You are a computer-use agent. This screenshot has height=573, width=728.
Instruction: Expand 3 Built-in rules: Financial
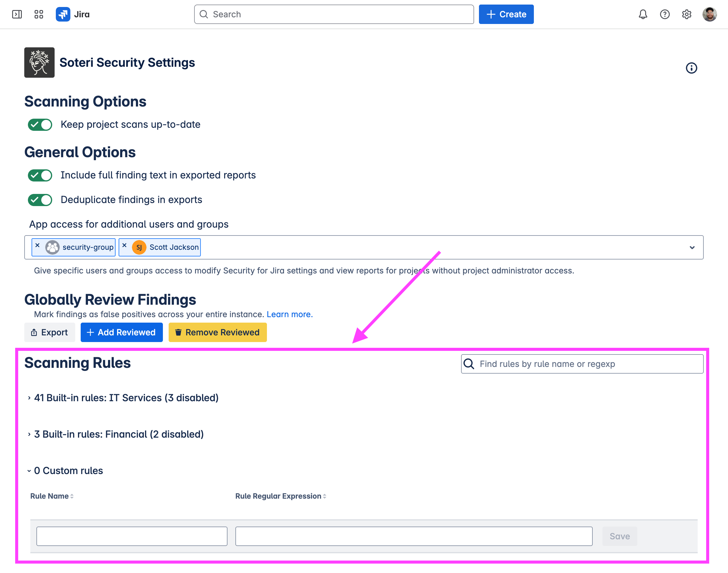coord(119,434)
